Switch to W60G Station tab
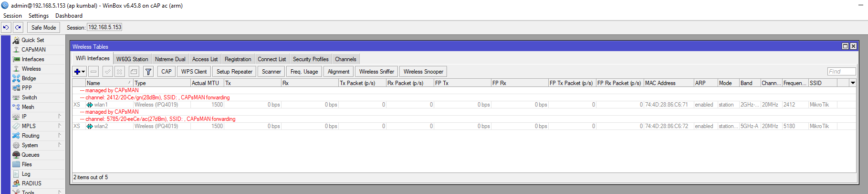Image resolution: width=868 pixels, height=194 pixels. pos(132,59)
